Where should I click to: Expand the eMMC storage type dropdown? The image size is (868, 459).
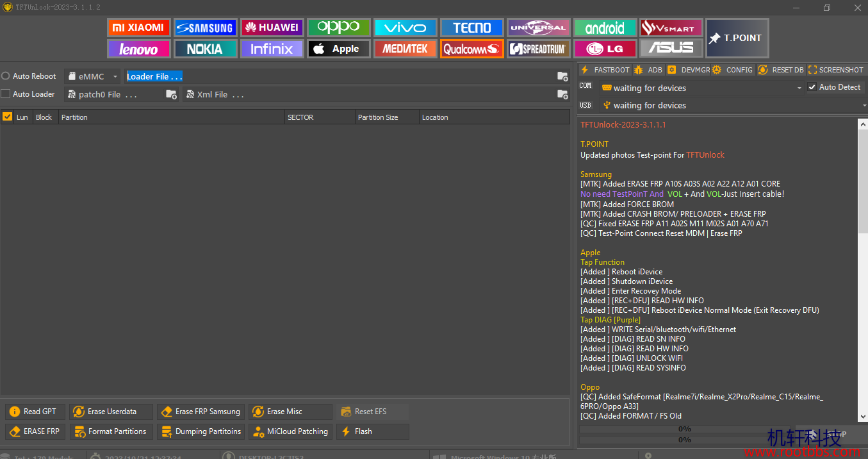tap(93, 76)
